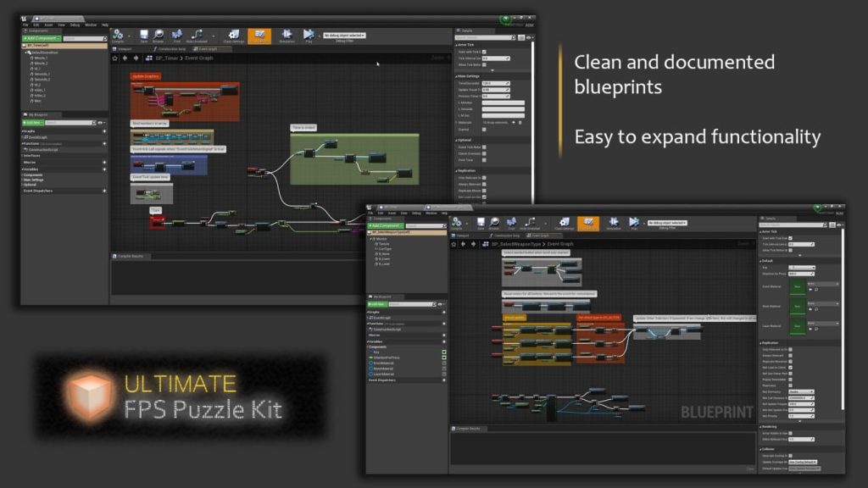
Task: Click Class Settings icon in BP_Timer toolbar
Action: pyautogui.click(x=233, y=36)
